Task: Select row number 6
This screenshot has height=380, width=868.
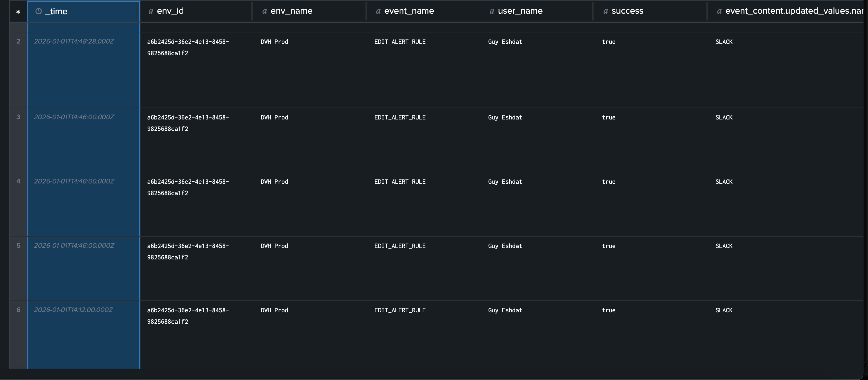Action: click(18, 309)
